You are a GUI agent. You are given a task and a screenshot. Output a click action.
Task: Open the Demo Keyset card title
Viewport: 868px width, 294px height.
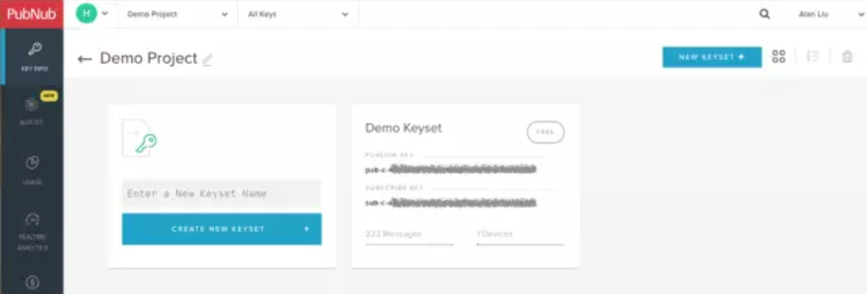pos(404,128)
